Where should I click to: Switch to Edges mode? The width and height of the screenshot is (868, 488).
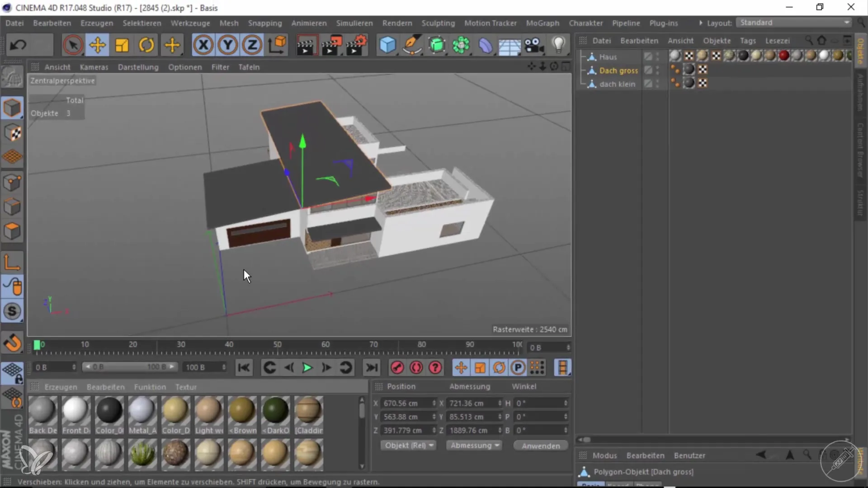point(12,207)
